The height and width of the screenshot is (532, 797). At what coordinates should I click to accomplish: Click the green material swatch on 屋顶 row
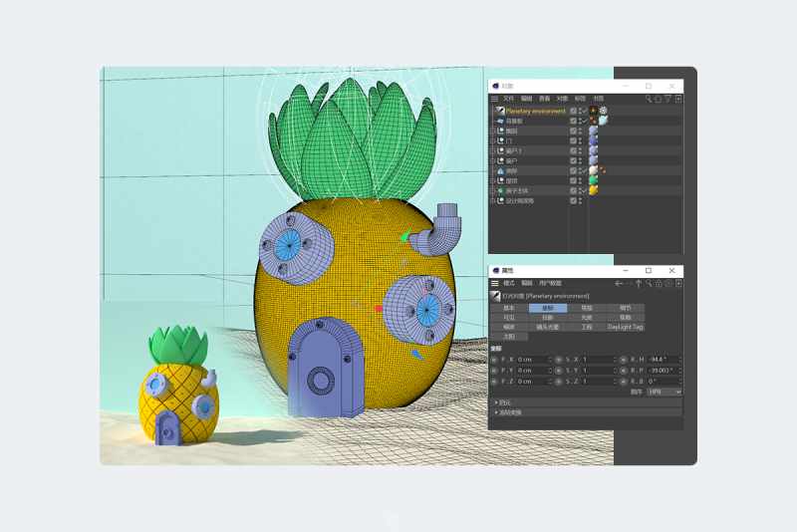point(593,181)
